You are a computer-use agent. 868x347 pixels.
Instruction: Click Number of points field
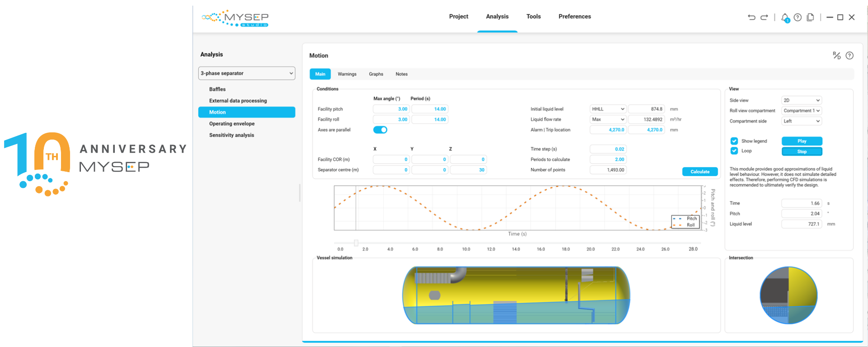click(x=608, y=170)
